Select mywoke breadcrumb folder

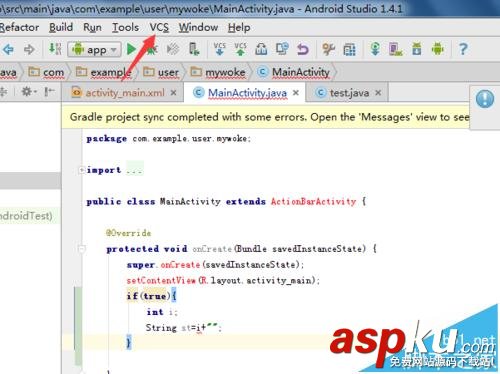click(218, 72)
